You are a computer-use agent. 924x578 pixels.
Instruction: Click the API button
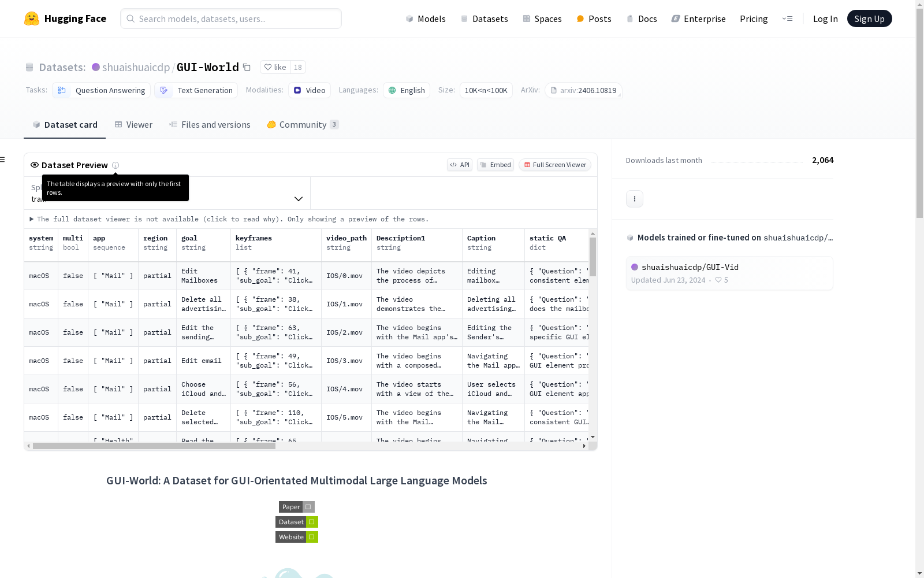pos(460,165)
